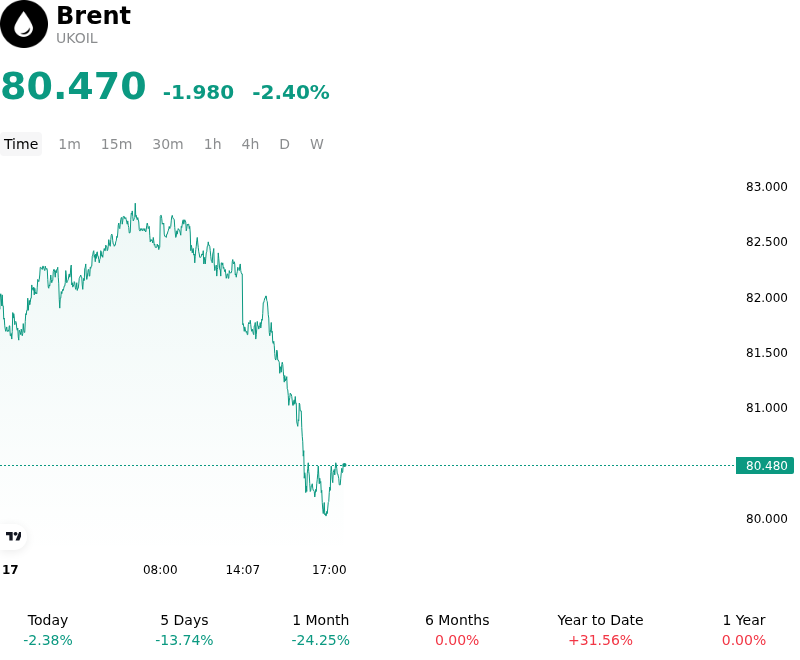This screenshot has width=800, height=660.
Task: Switch to the 15m interval
Action: click(116, 144)
